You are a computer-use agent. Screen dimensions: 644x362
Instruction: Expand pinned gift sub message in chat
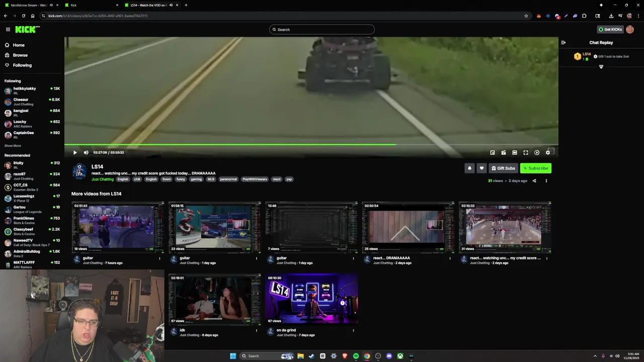[x=601, y=67]
